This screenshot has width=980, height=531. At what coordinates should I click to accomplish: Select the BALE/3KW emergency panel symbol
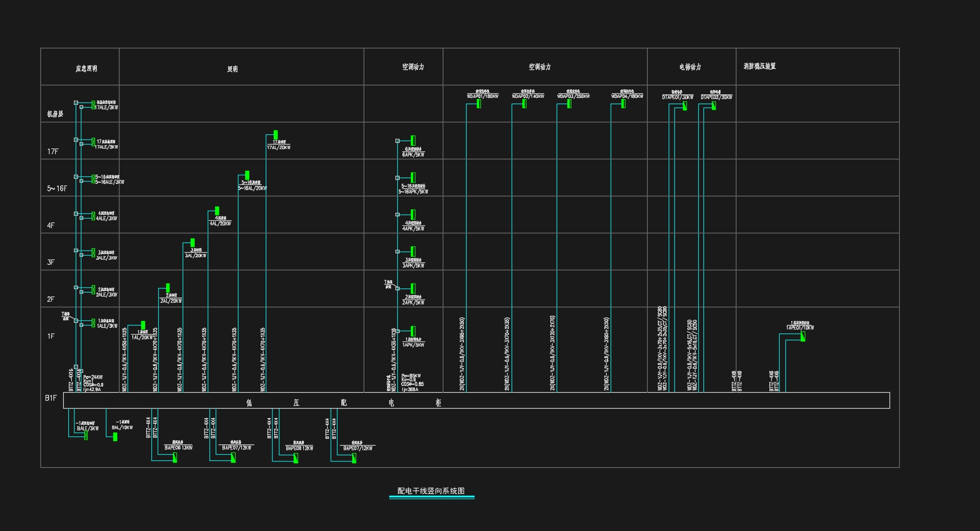[x=86, y=436]
